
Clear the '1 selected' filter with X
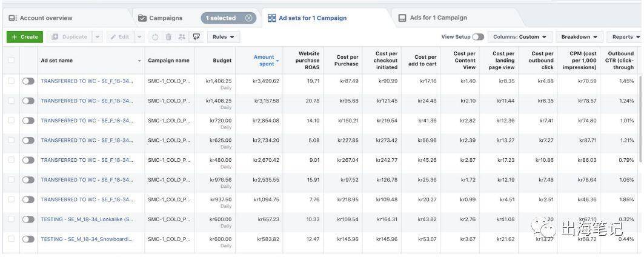pyautogui.click(x=248, y=18)
